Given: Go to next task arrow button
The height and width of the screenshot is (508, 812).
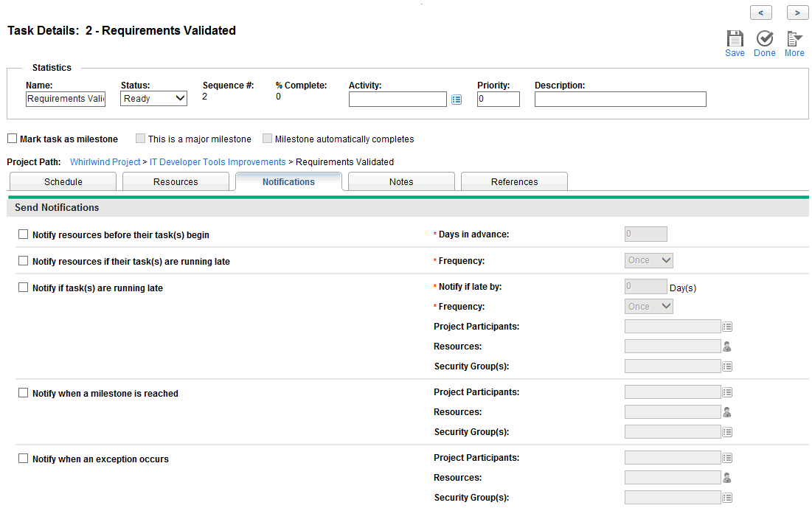Looking at the screenshot, I should 797,13.
